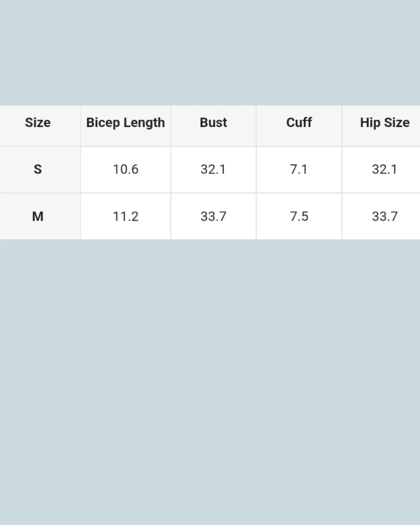Click the blank area below the size table
Screen dimensions: 420x525
pyautogui.click(x=210, y=379)
